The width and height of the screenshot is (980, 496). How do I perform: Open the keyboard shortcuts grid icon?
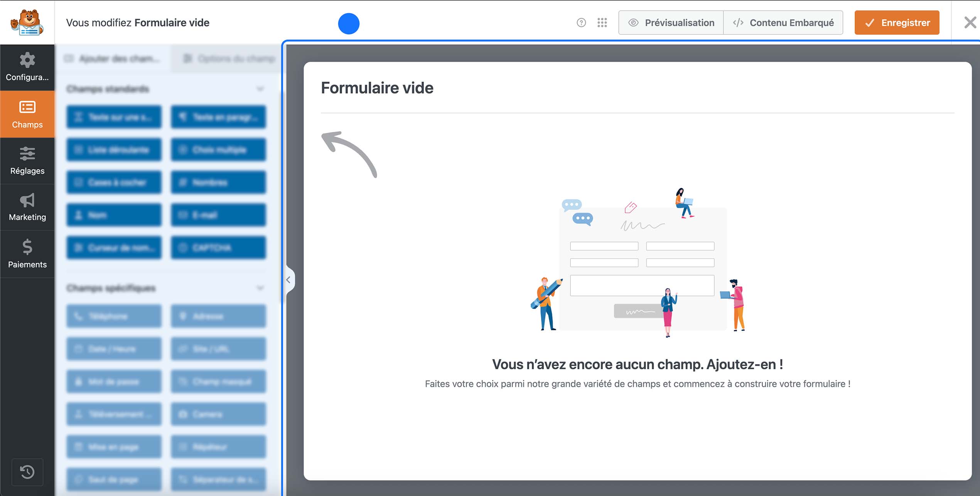602,22
